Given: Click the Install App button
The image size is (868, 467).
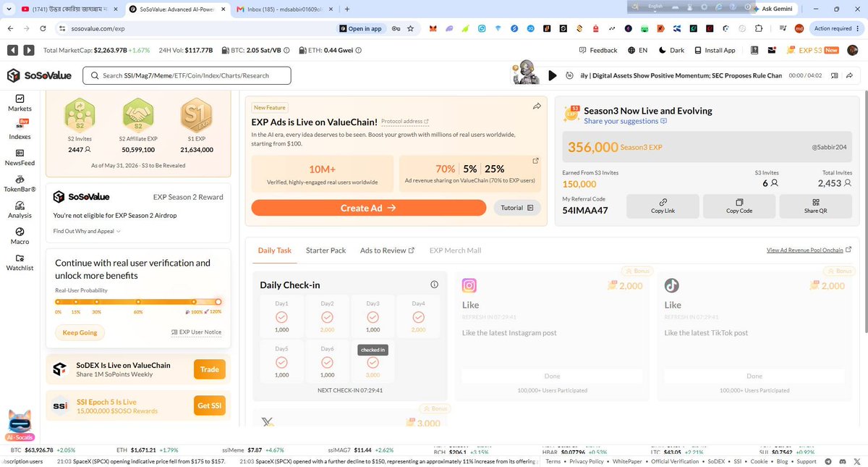Looking at the screenshot, I should click(x=715, y=51).
